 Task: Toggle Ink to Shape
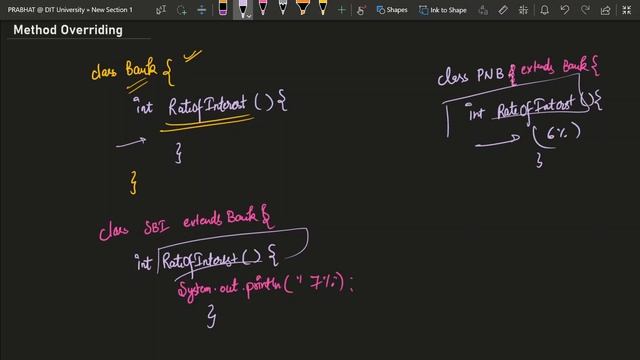(443, 10)
